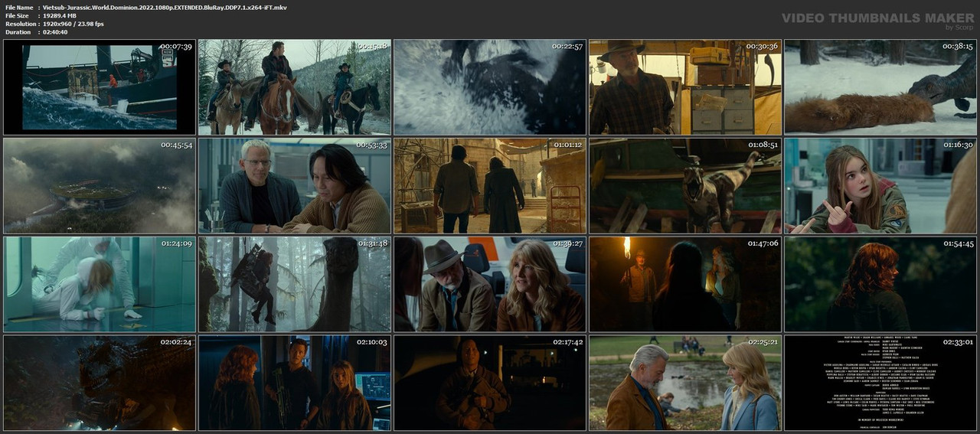Open the thumbnail timestamped 01:39:27

(490, 284)
